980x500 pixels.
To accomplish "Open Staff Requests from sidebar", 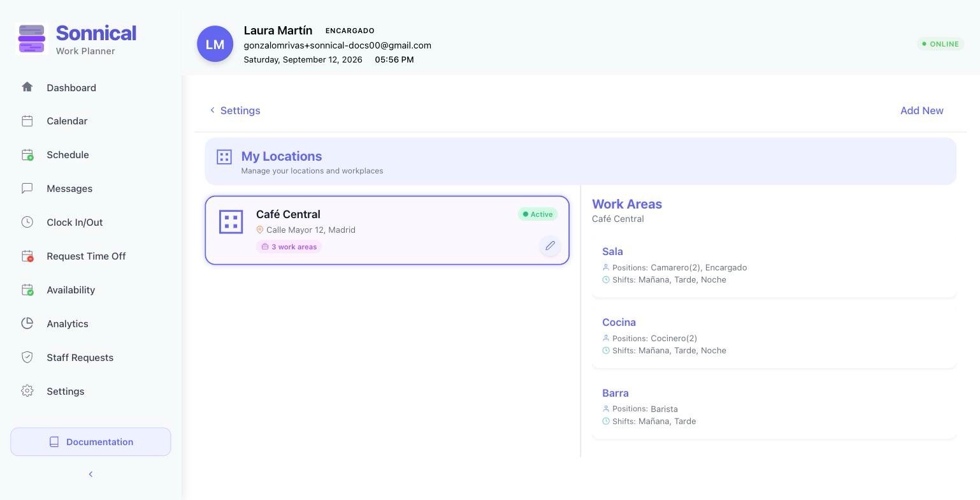I will coord(80,358).
